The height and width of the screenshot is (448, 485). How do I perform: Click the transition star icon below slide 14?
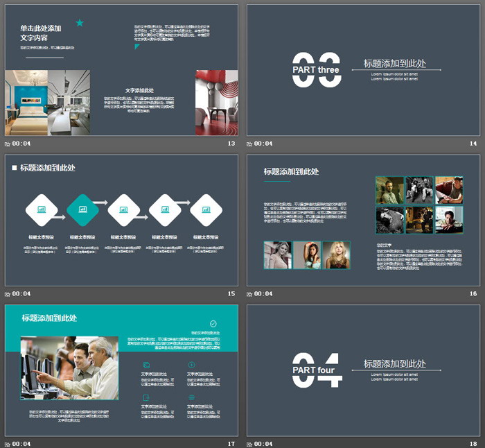coord(250,144)
